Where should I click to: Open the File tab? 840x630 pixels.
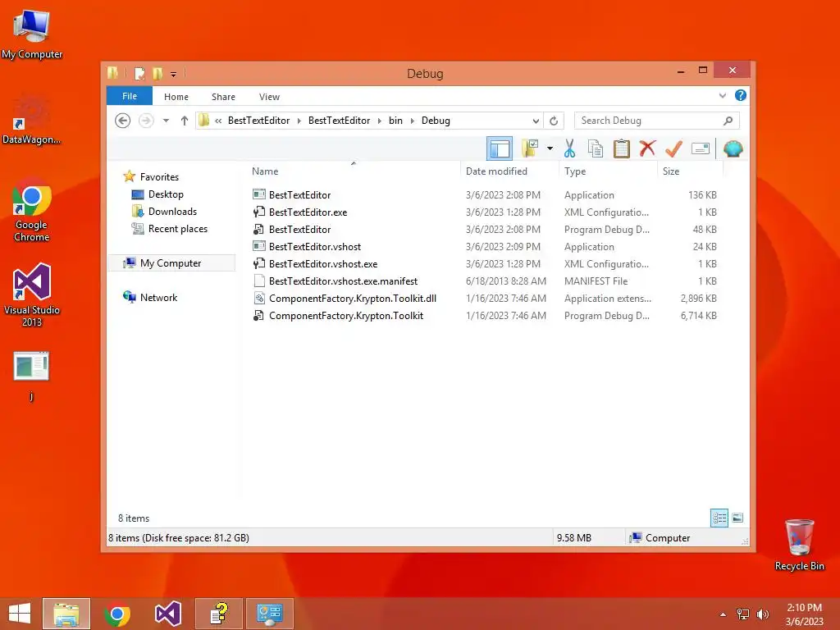tap(130, 96)
